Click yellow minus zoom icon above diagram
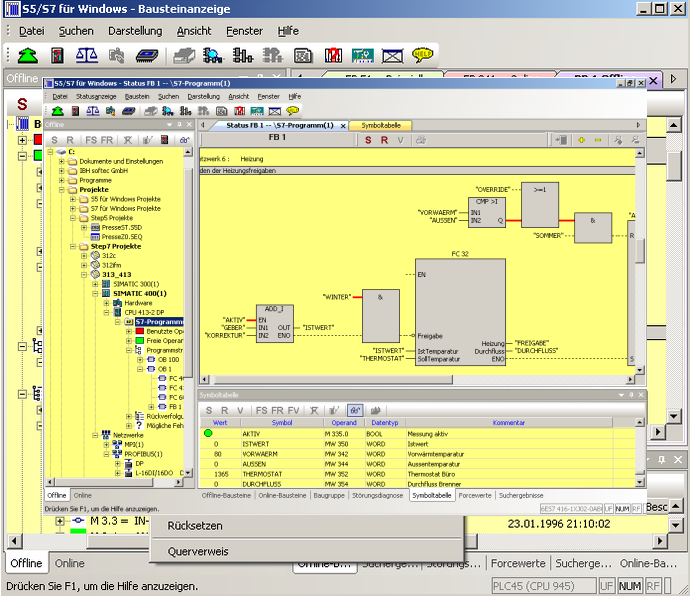Image resolution: width=690 pixels, height=596 pixels. [598, 140]
